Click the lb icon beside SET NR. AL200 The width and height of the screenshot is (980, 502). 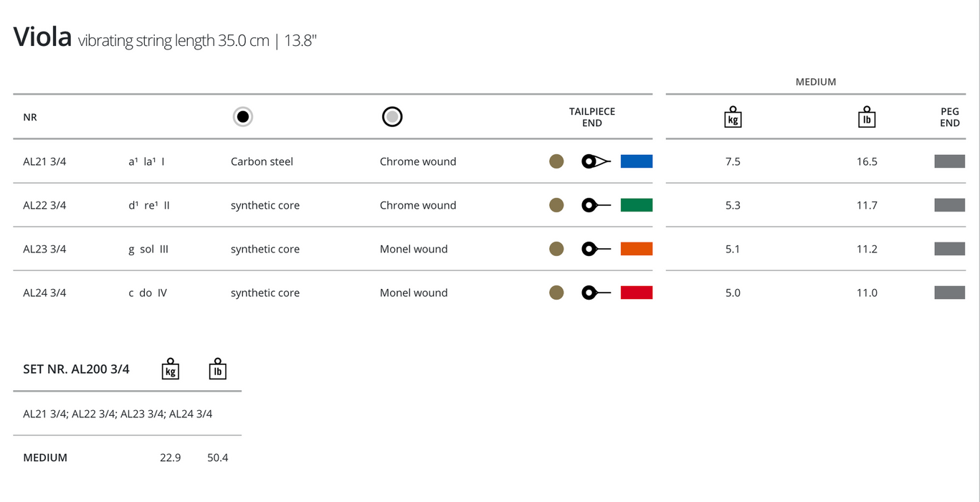point(217,369)
